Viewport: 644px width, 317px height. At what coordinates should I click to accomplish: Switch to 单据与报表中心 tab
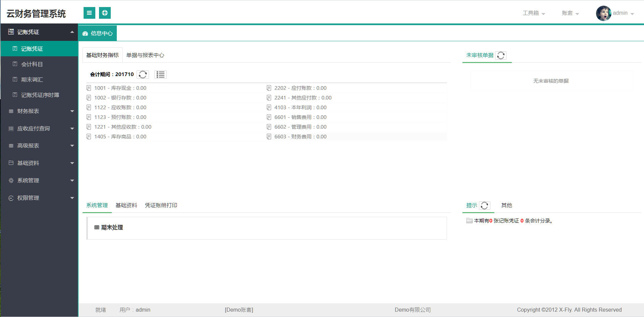click(x=145, y=55)
